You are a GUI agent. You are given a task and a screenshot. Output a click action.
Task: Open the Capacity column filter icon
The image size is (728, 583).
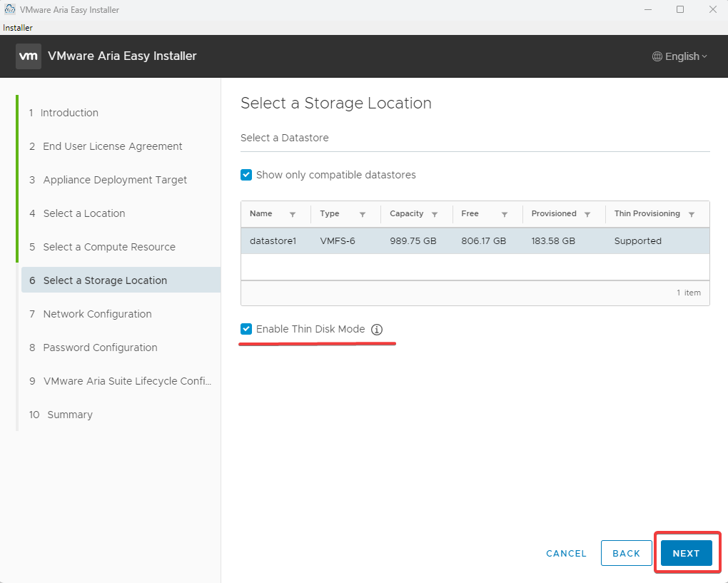[x=435, y=214]
